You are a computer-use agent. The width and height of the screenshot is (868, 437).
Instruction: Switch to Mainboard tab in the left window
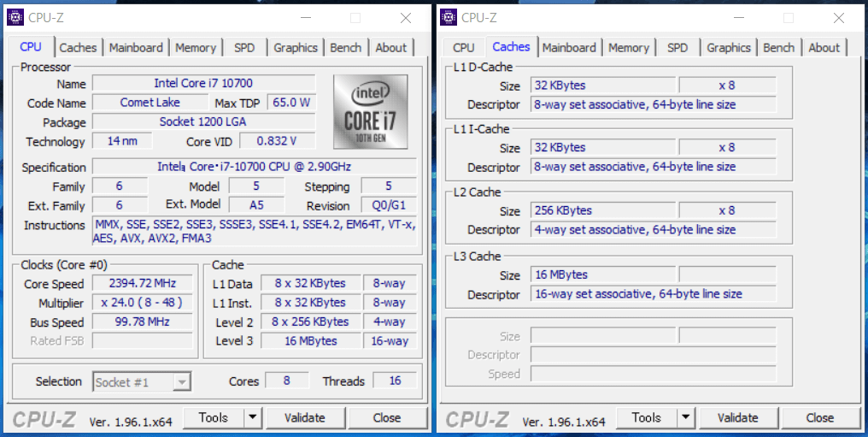click(136, 48)
